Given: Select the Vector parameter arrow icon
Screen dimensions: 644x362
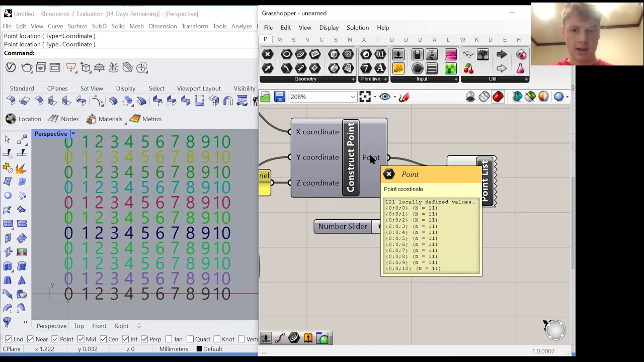Looking at the screenshot, I should [268, 68].
